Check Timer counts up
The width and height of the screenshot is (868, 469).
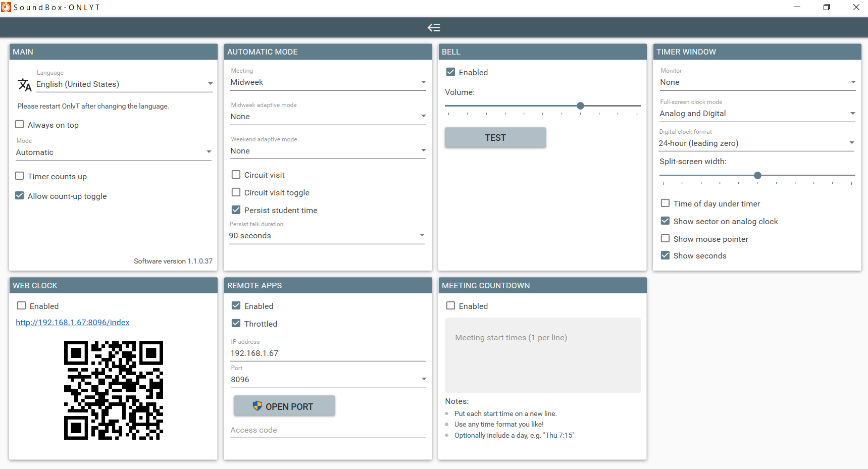19,176
